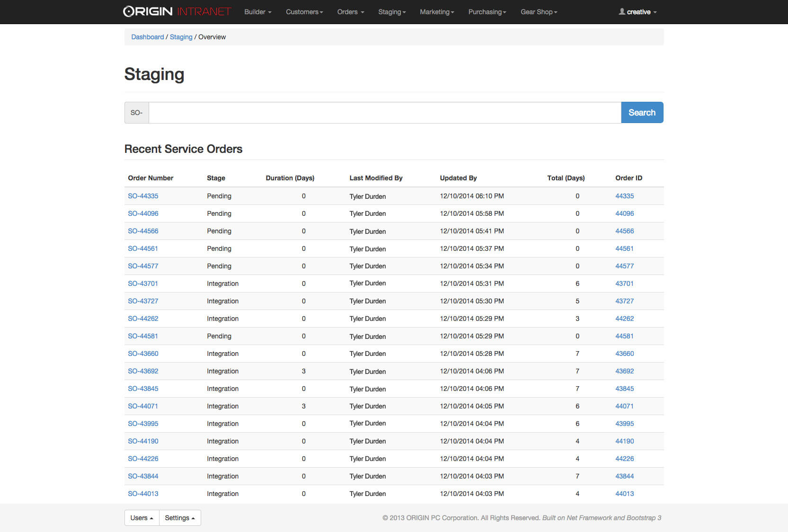Open service order SO-44335
The image size is (788, 532).
tap(143, 196)
